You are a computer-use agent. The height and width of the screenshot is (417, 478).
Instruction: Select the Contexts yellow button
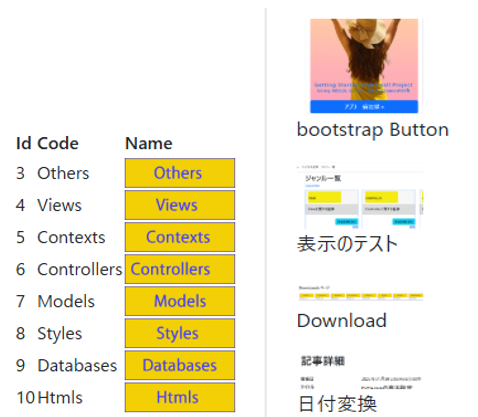pos(180,237)
